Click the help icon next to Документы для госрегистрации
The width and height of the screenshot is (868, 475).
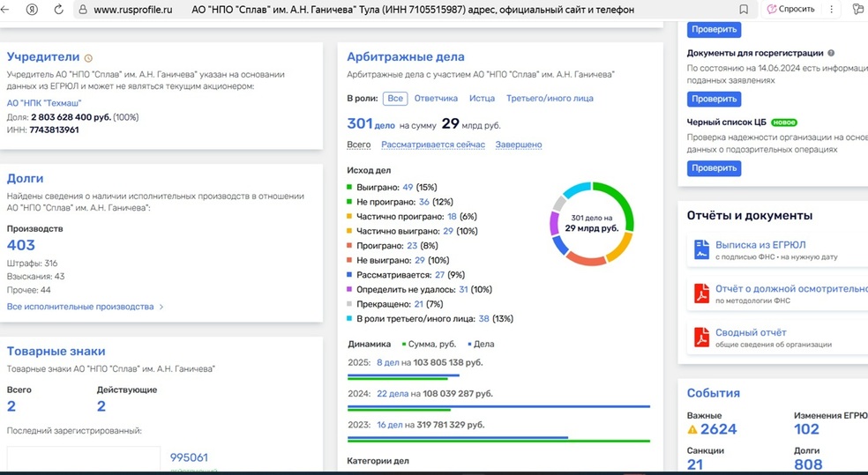click(x=831, y=53)
